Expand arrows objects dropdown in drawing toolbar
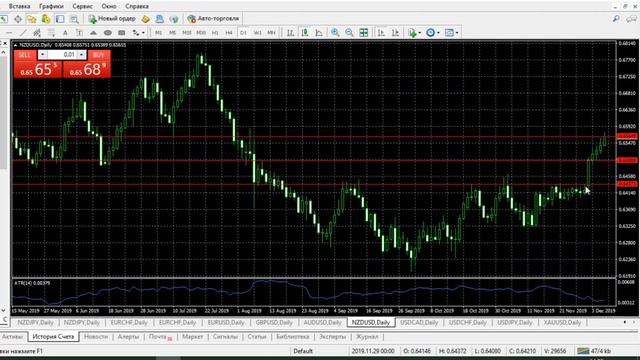The width and height of the screenshot is (640, 360). (x=143, y=33)
